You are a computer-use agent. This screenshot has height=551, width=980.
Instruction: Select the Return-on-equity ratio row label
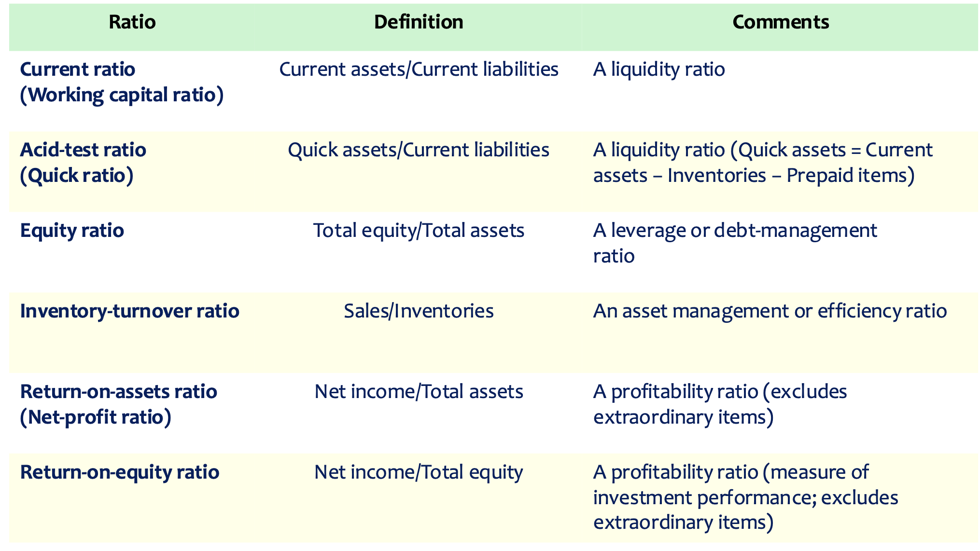pyautogui.click(x=120, y=472)
